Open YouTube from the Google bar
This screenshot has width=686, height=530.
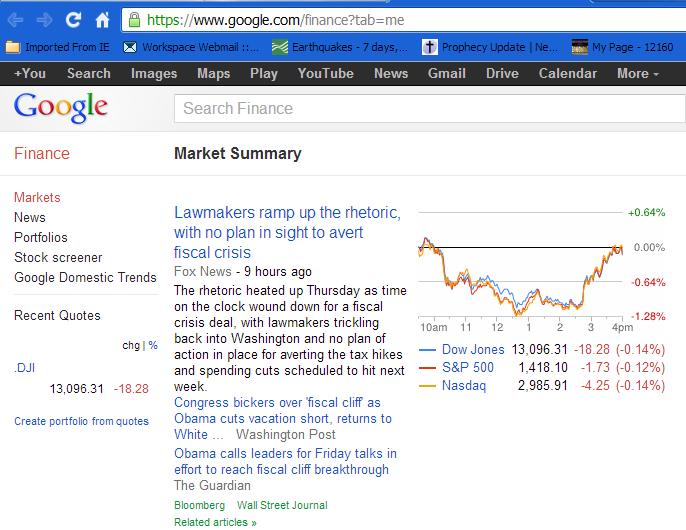tap(326, 74)
